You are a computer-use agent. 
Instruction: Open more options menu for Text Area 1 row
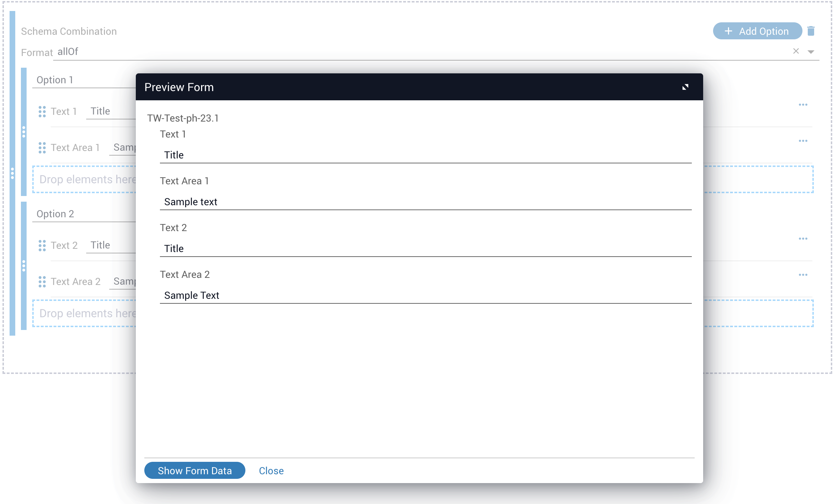(x=803, y=141)
